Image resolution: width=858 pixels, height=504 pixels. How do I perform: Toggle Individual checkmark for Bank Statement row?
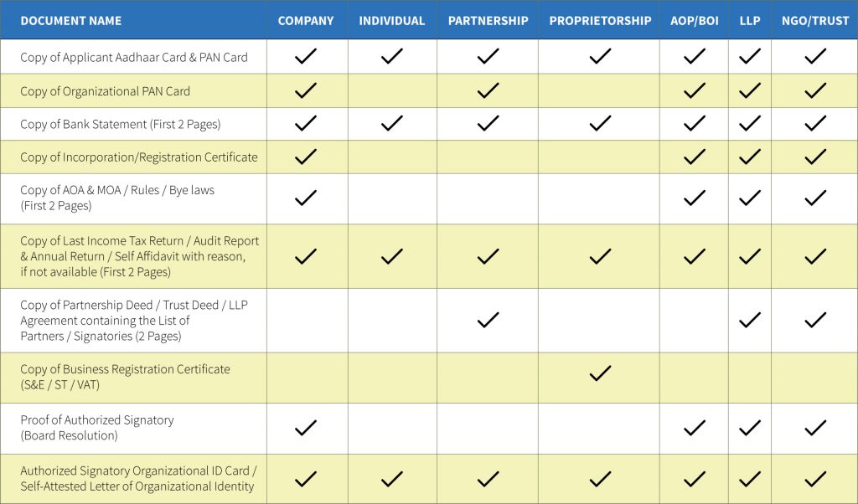pyautogui.click(x=391, y=123)
